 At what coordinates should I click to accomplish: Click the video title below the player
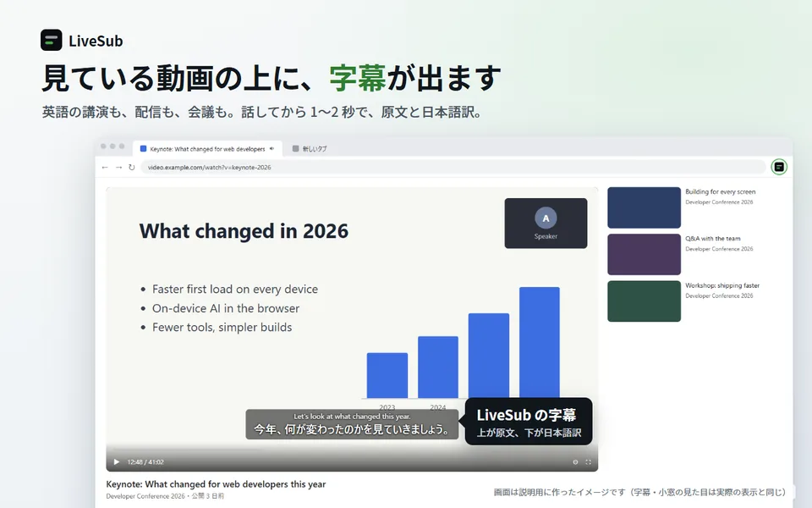pyautogui.click(x=216, y=484)
